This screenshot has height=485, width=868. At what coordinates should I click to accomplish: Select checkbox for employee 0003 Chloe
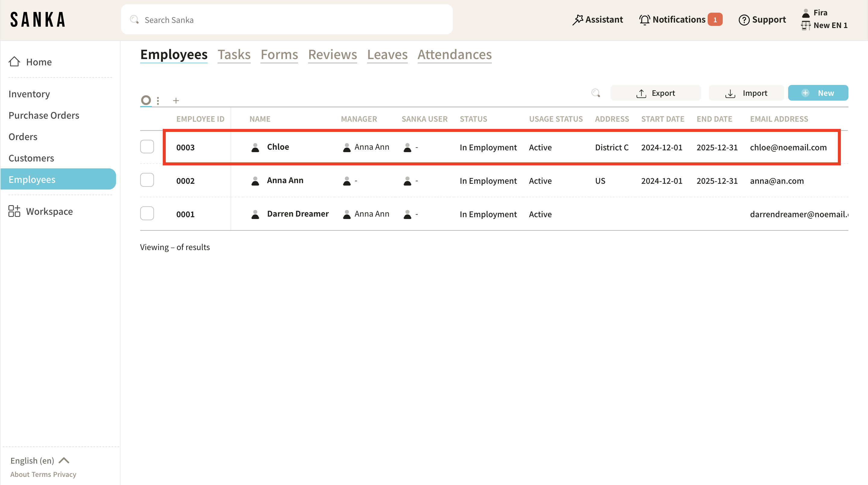(147, 147)
